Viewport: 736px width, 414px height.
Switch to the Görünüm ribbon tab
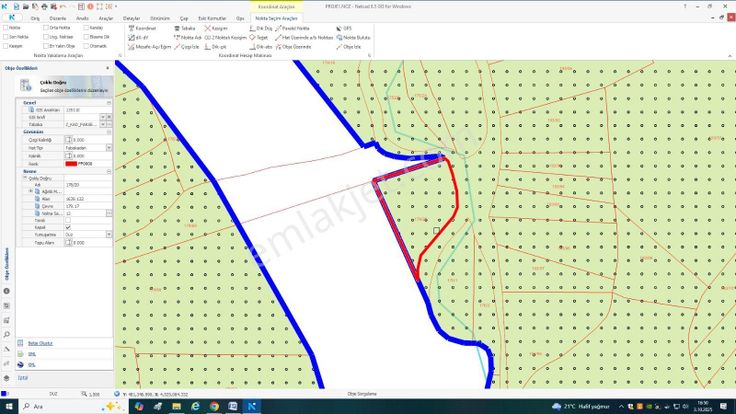[159, 18]
